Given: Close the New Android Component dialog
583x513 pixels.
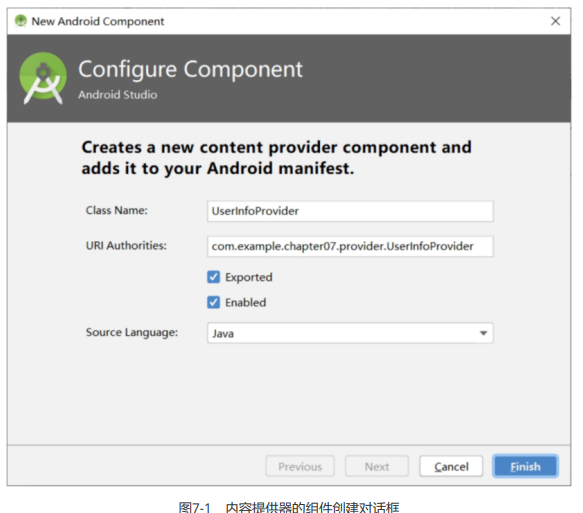Looking at the screenshot, I should click(x=555, y=21).
